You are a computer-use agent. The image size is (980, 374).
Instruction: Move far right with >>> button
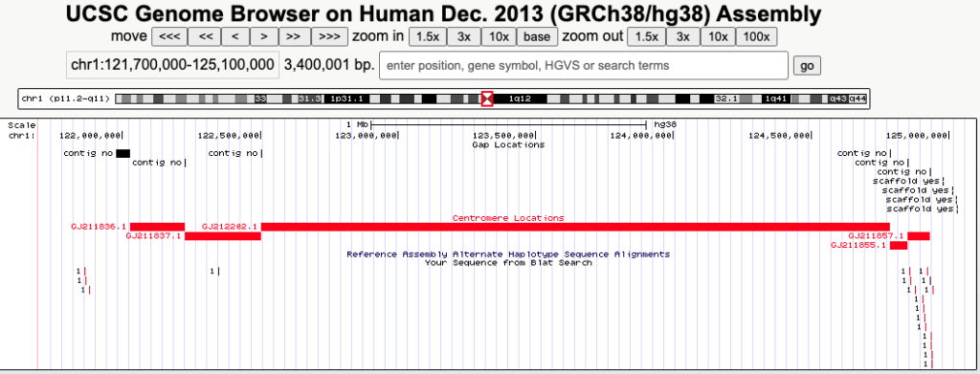click(x=329, y=37)
